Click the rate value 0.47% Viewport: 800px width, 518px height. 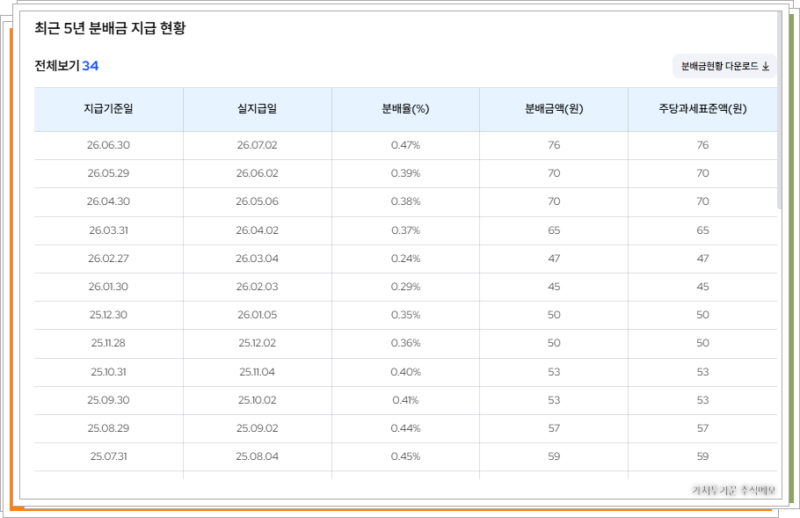click(406, 145)
